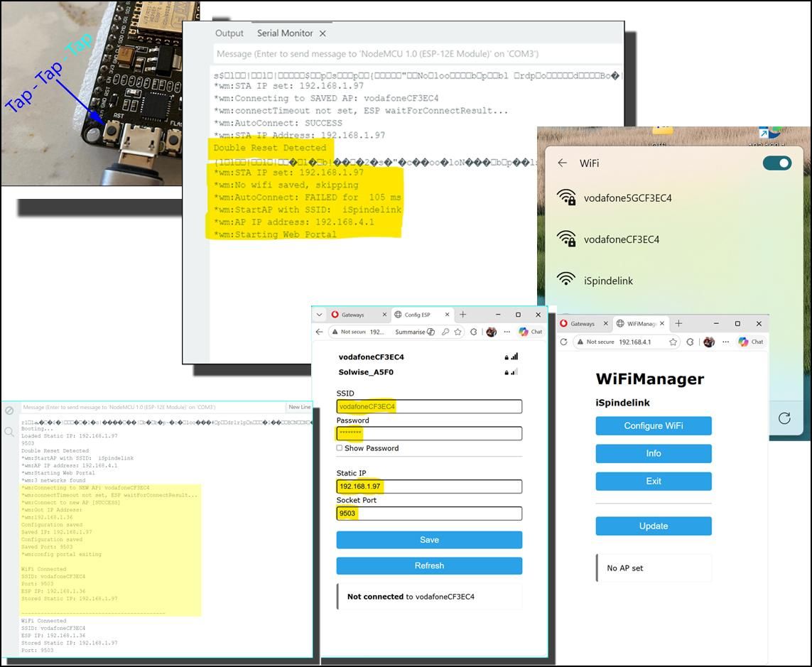Open a new tab in the Config ESP window
The image size is (812, 667).
pos(463,315)
